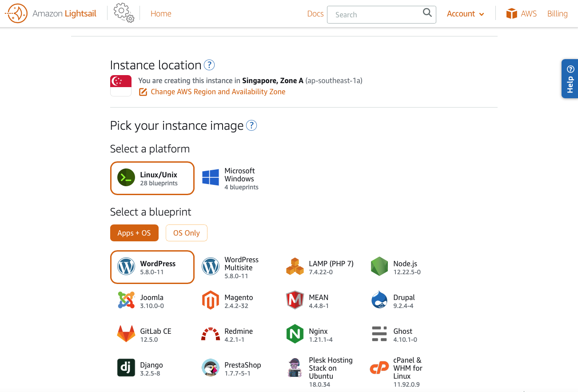Switch to OS Only blueprints
This screenshot has height=392, width=578.
[187, 233]
